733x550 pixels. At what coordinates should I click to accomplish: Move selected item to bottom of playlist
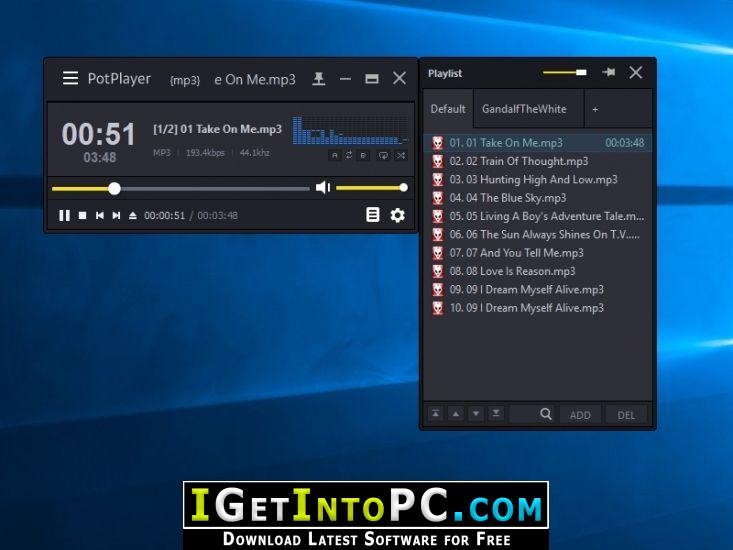tap(496, 414)
